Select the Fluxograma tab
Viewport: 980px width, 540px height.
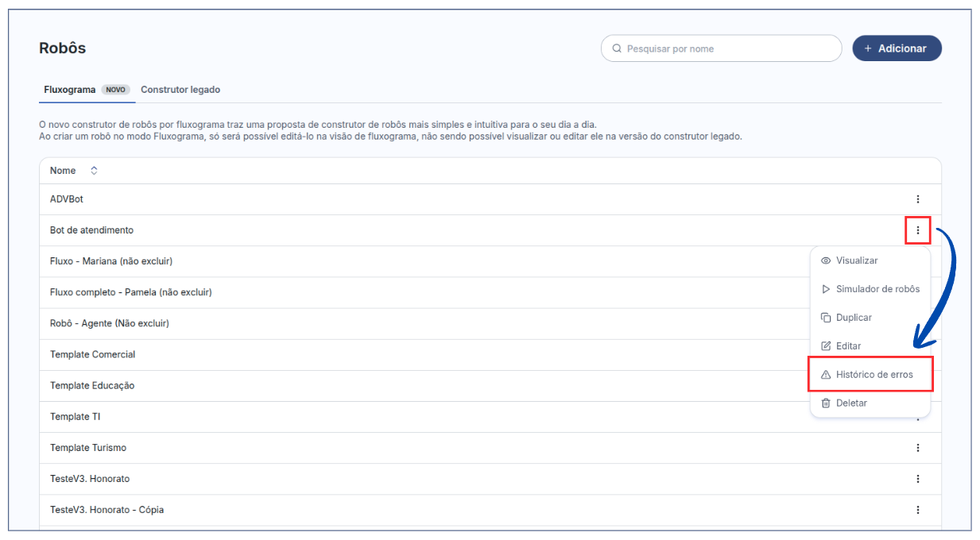pyautogui.click(x=70, y=90)
